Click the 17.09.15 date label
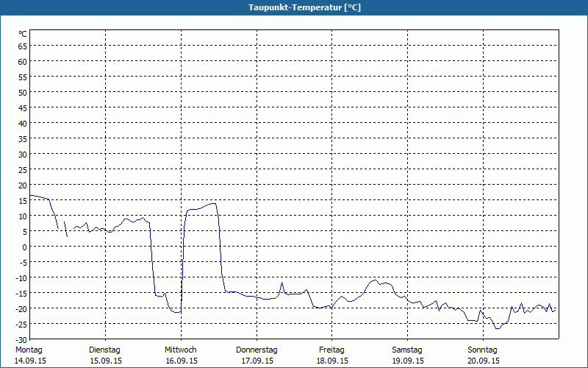The image size is (588, 368). coord(257,361)
